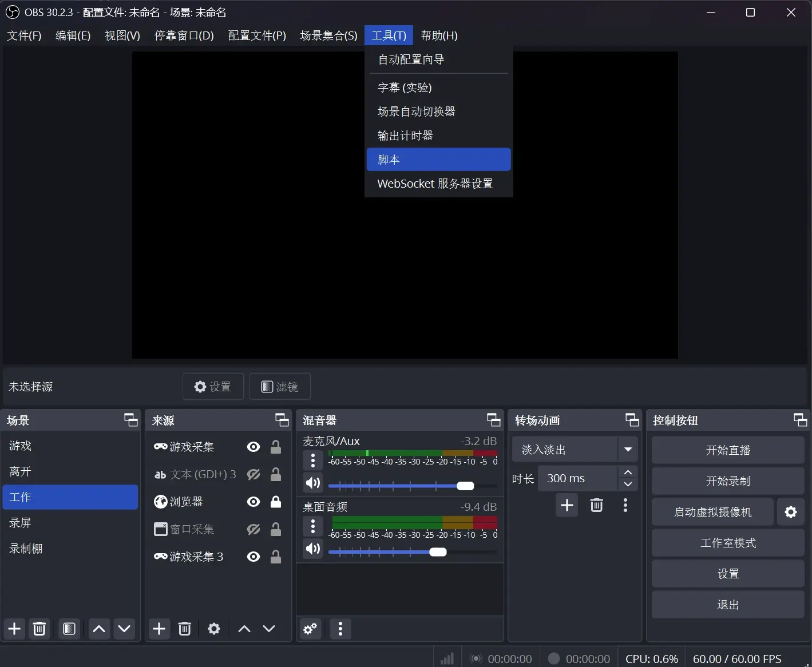This screenshot has width=812, height=667.
Task: Select the 游戏 scene
Action: [x=70, y=446]
